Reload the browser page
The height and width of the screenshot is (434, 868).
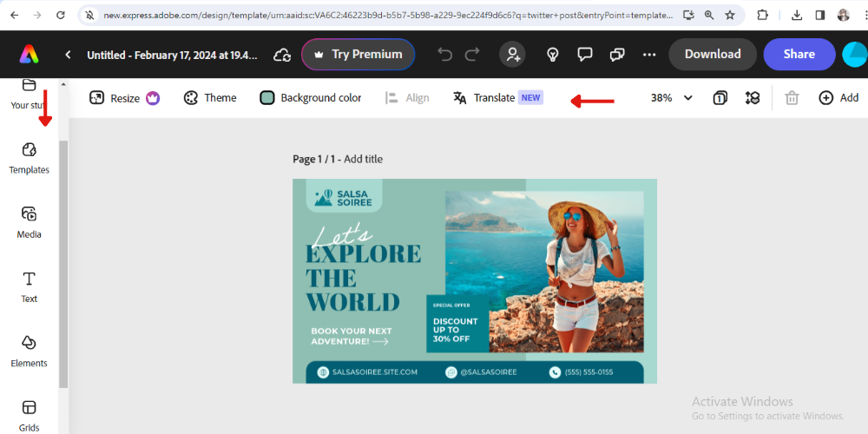(x=61, y=15)
